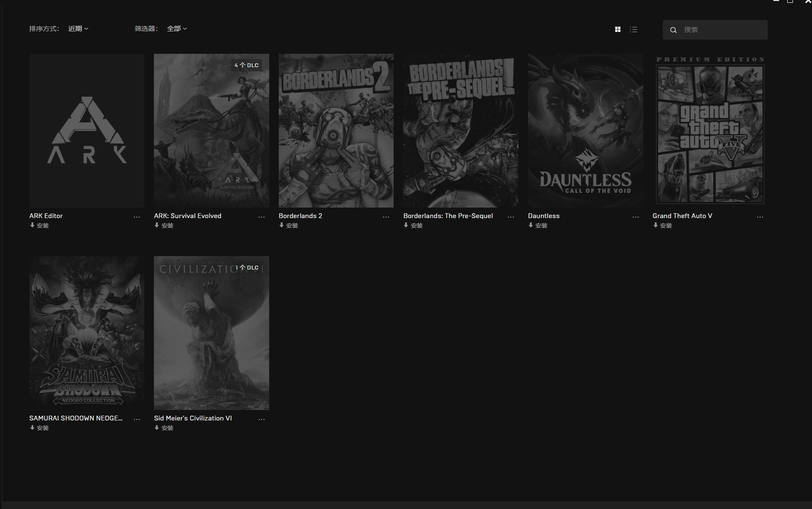The height and width of the screenshot is (509, 812).
Task: Open Borderlands The Pre-Sequel cover art
Action: (x=461, y=130)
